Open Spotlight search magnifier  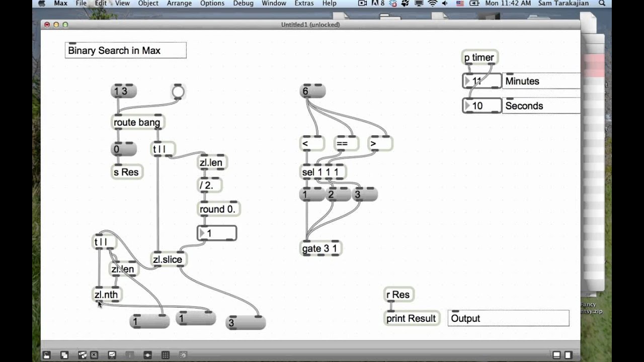pos(602,4)
